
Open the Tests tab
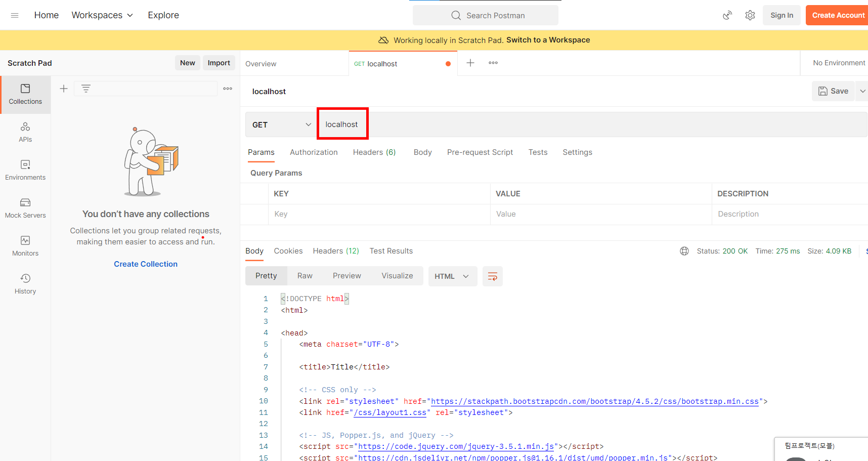(x=538, y=152)
